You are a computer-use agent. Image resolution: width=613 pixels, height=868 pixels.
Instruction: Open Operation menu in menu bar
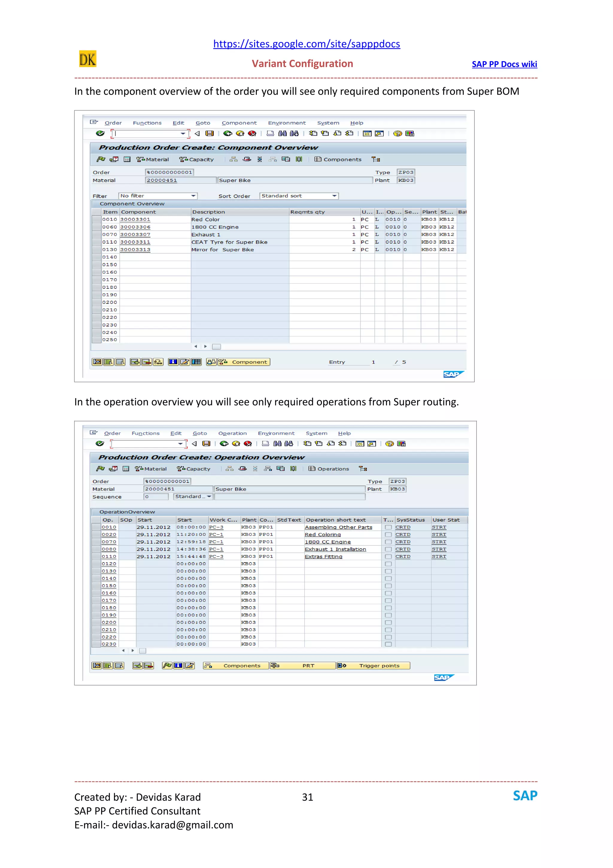point(232,433)
